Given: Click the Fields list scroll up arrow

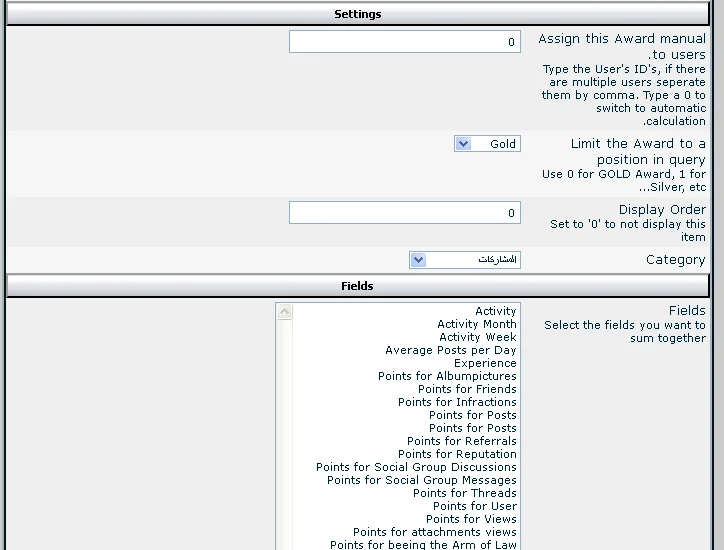Looking at the screenshot, I should pos(285,312).
